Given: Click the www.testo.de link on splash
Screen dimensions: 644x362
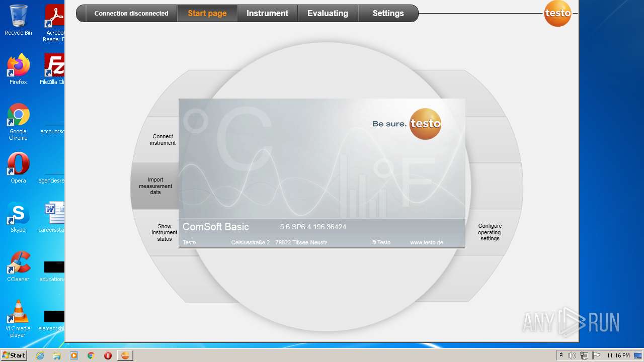Looking at the screenshot, I should (427, 242).
